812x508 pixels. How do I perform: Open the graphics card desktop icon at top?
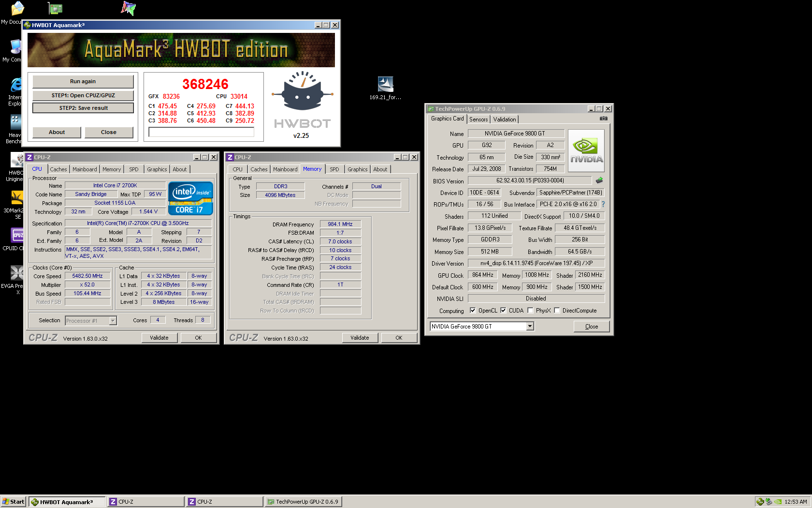[x=55, y=8]
